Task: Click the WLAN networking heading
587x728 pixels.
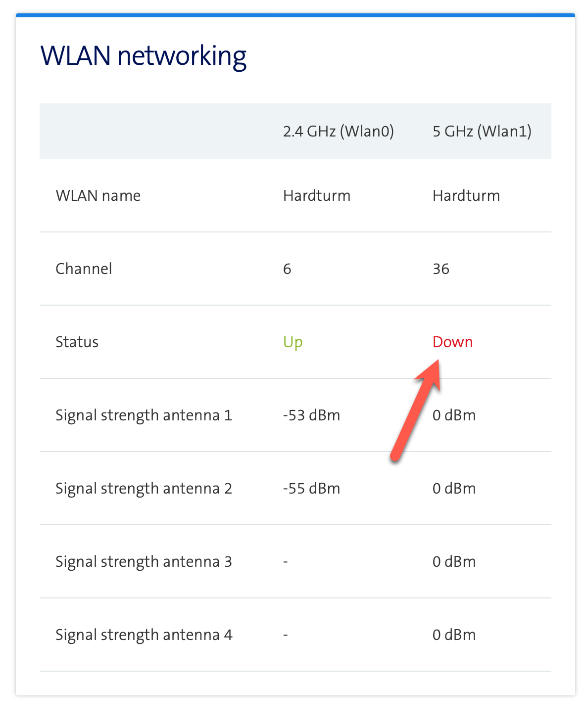Action: point(143,55)
